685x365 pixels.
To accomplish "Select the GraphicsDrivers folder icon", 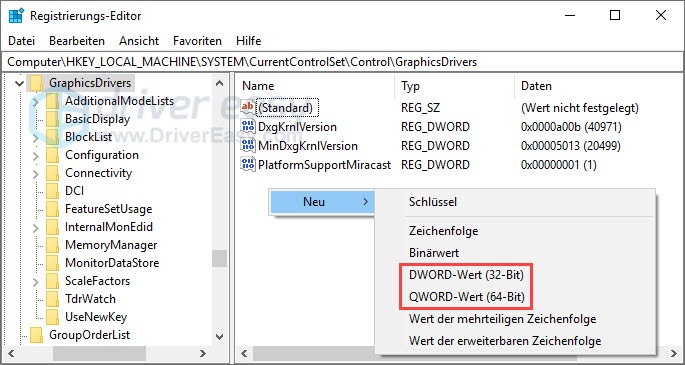I will click(x=37, y=83).
